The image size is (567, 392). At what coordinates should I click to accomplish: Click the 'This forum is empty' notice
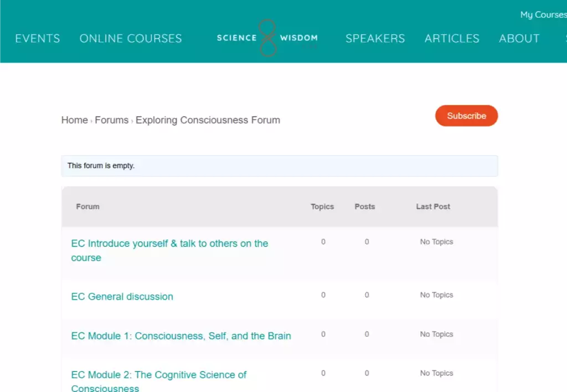click(x=101, y=166)
